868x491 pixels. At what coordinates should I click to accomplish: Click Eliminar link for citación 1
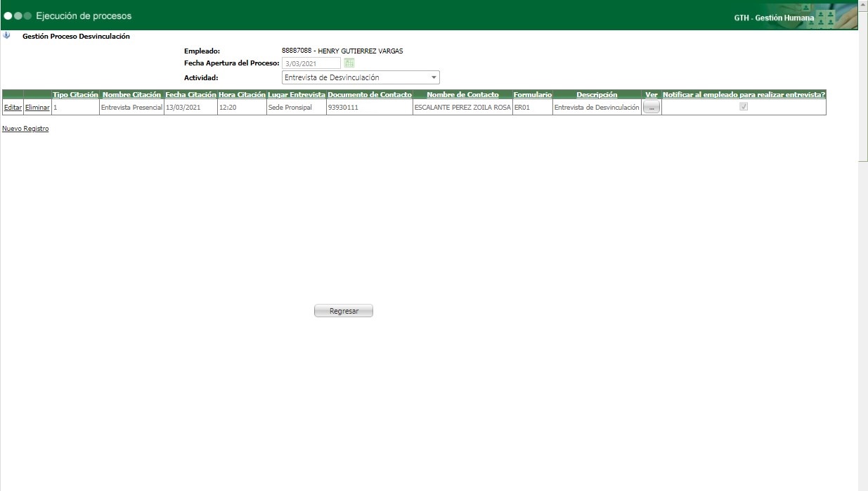click(37, 108)
